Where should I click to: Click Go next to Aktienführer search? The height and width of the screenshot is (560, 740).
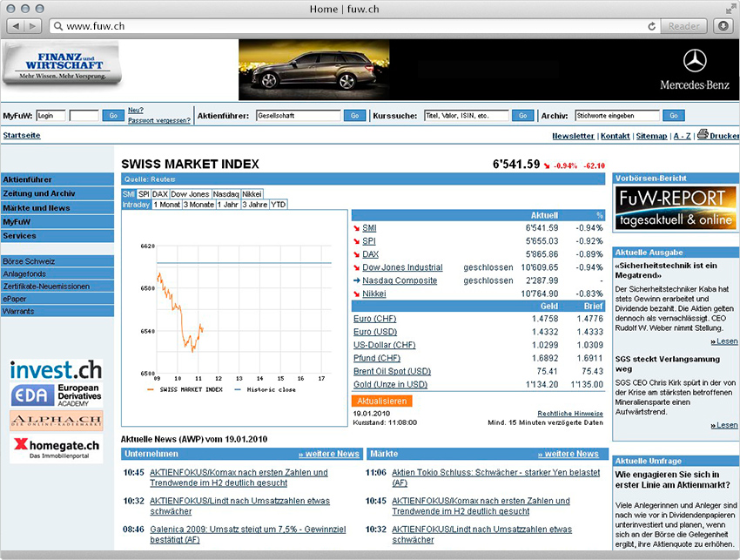point(355,116)
